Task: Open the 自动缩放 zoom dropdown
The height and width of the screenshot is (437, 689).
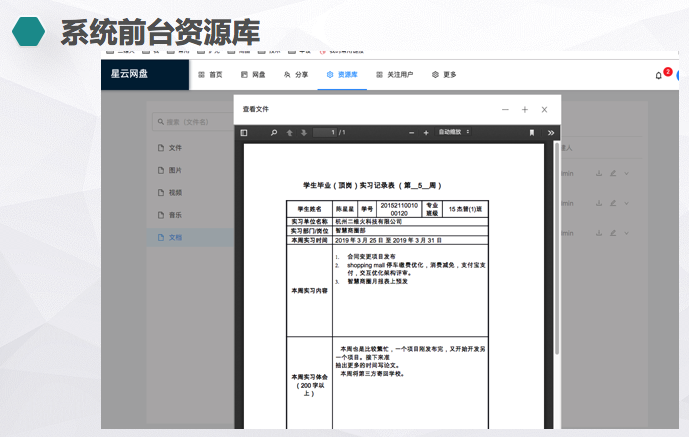Action: 453,132
